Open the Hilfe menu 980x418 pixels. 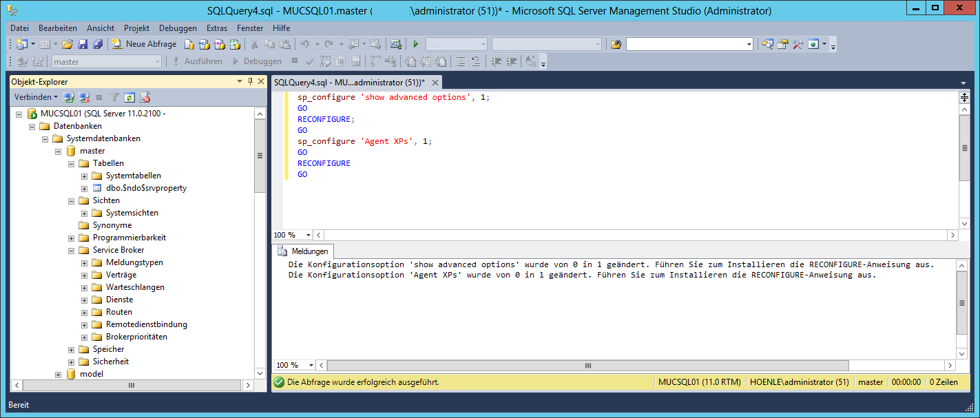tap(281, 28)
